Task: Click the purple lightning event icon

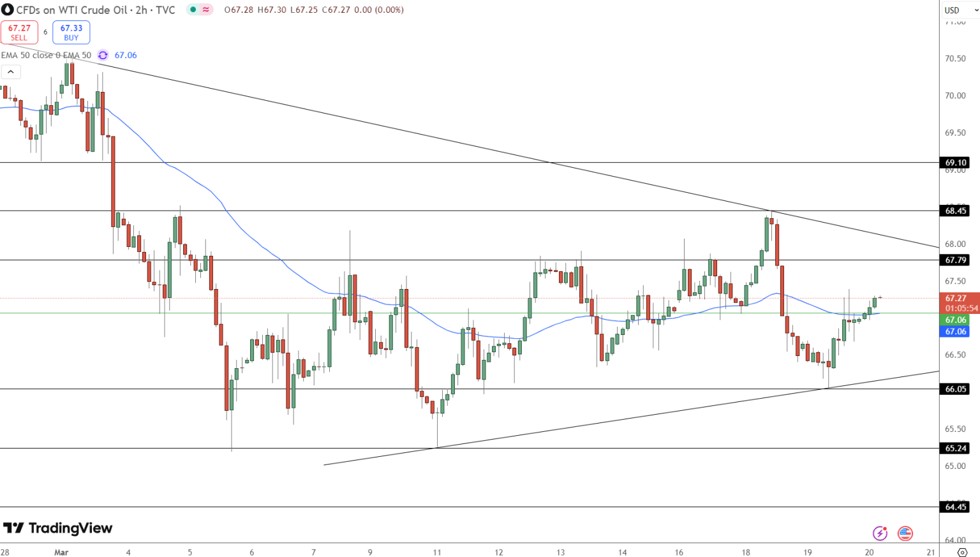Action: coord(880,533)
